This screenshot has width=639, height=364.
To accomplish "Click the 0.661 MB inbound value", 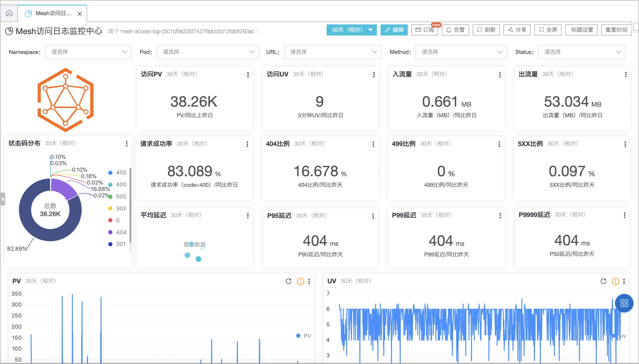I will pos(447,102).
